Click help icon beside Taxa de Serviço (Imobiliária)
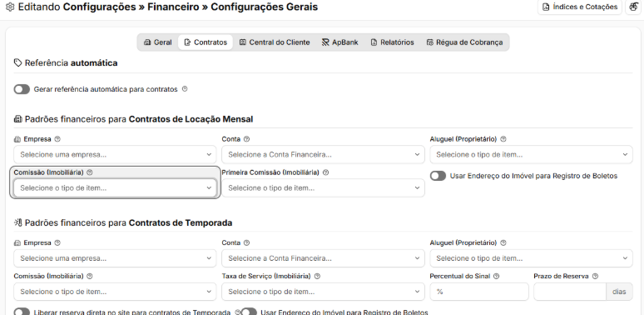Image resolution: width=644 pixels, height=315 pixels. 317,276
